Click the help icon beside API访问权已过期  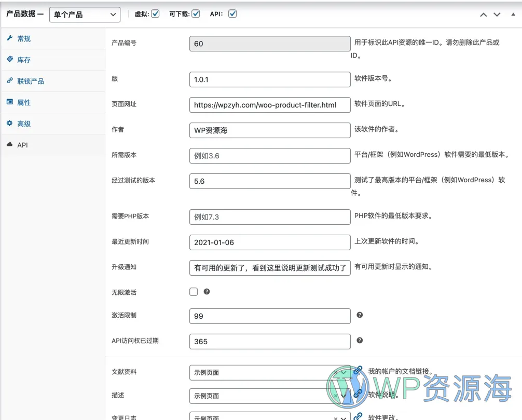360,341
